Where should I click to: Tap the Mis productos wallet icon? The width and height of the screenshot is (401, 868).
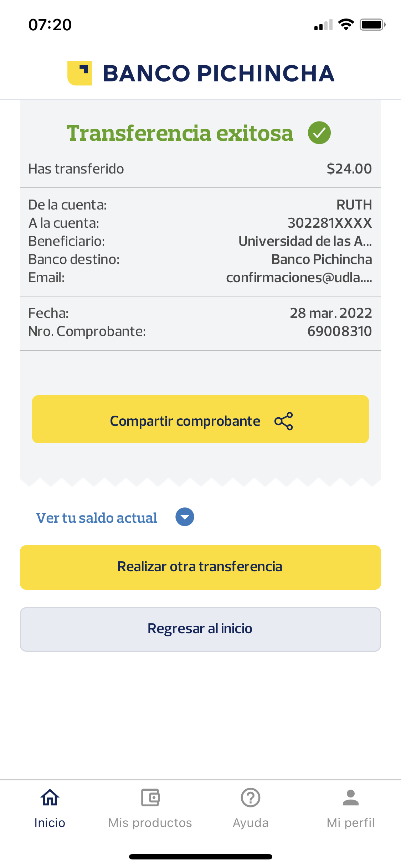150,797
